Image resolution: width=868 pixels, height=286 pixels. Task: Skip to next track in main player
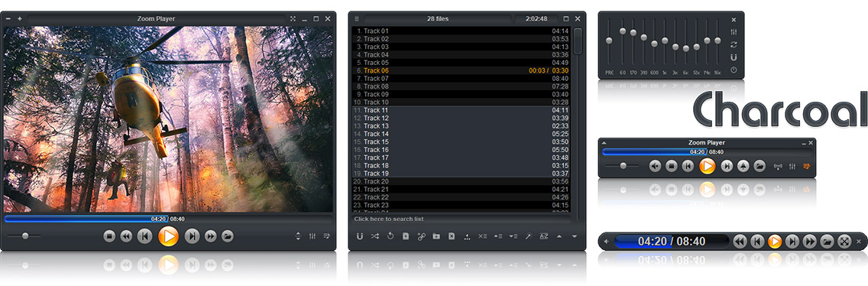click(192, 236)
